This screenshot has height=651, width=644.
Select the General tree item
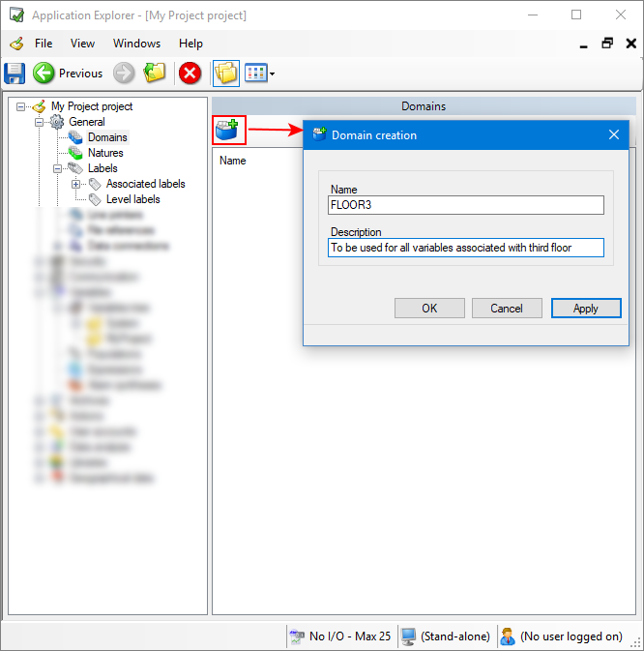pyautogui.click(x=87, y=122)
